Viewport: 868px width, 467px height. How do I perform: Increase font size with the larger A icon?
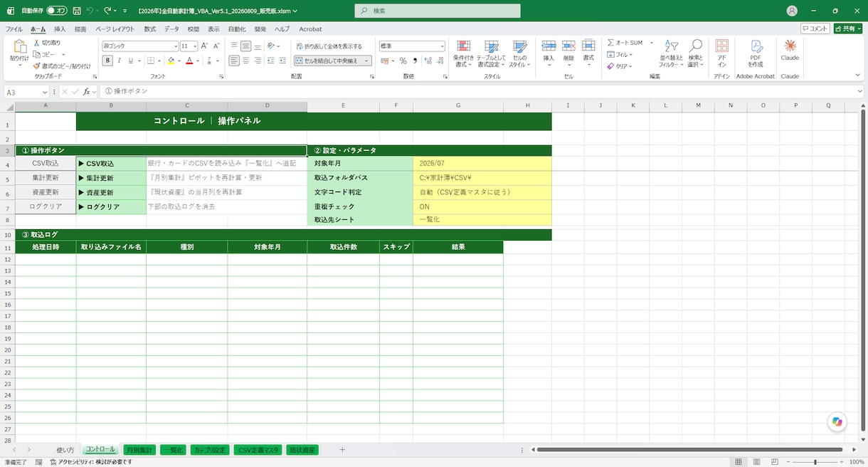point(204,46)
